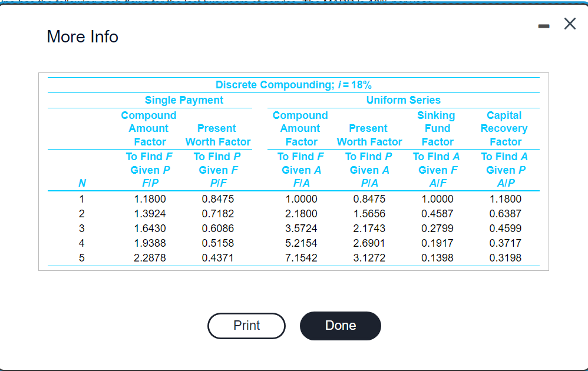Select the Present Worth Factor heading

217,135
